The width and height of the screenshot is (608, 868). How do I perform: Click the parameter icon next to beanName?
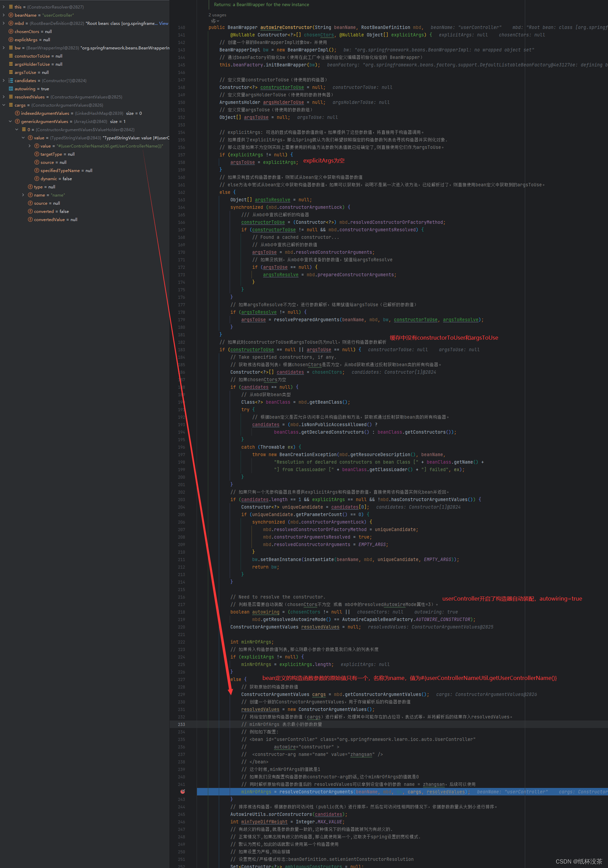pos(11,15)
